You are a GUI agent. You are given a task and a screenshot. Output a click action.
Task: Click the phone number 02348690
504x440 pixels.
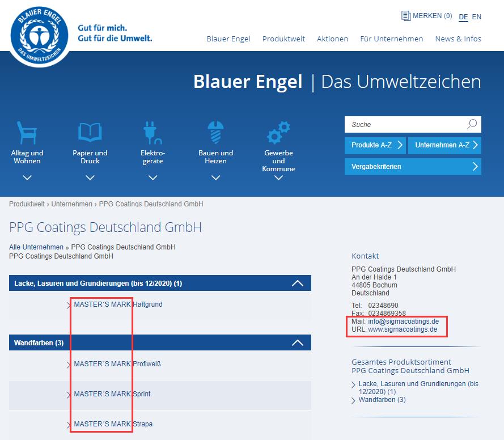tap(383, 305)
